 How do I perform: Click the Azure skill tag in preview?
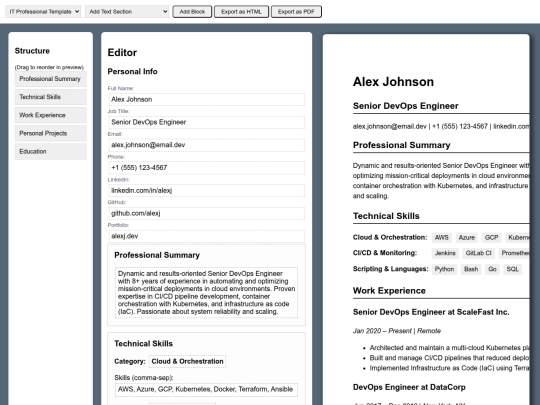467,238
